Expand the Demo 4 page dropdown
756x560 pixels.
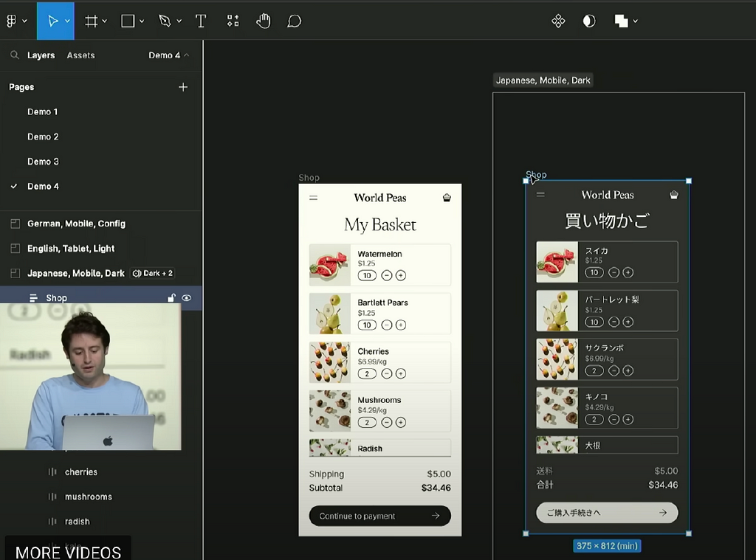pos(168,55)
